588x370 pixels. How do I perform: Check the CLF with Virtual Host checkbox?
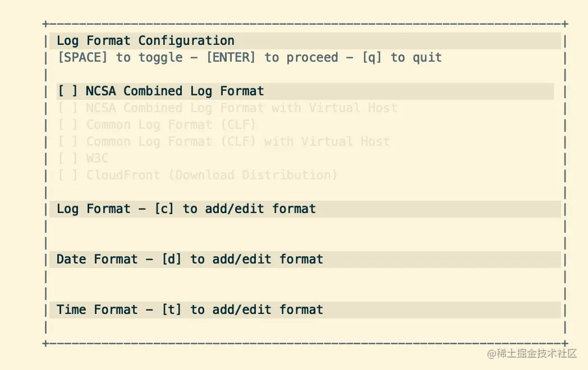click(67, 141)
